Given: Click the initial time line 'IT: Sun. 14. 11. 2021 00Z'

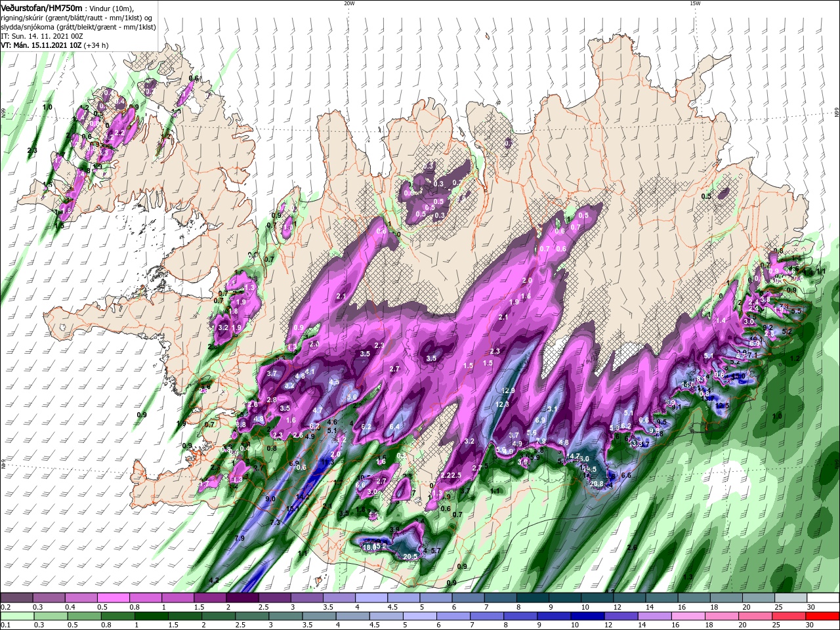Looking at the screenshot, I should tap(43, 35).
